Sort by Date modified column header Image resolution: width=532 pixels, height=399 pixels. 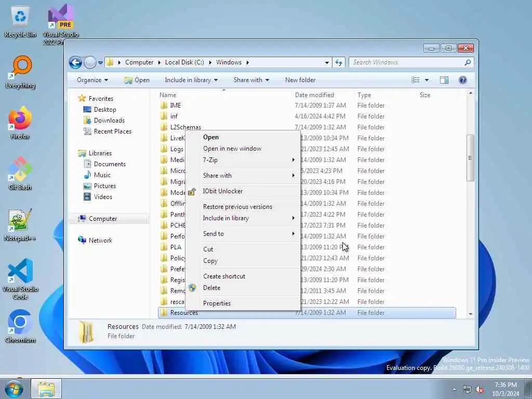322,95
